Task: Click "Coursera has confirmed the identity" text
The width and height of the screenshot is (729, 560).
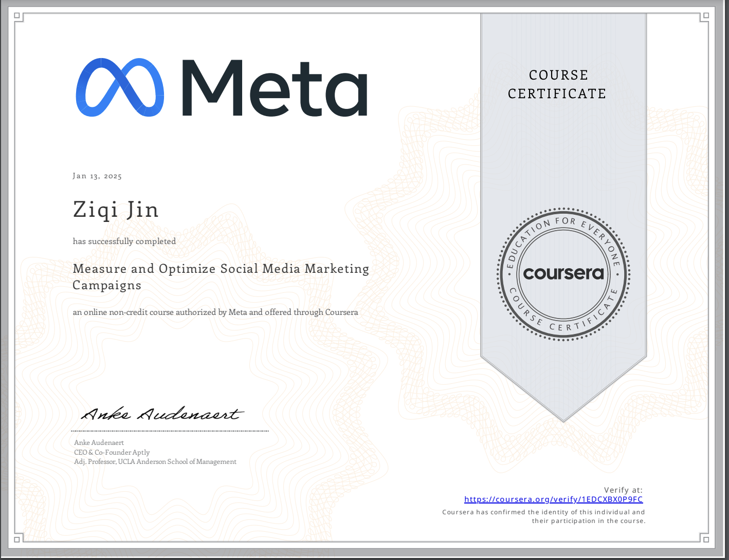Action: coord(543,516)
